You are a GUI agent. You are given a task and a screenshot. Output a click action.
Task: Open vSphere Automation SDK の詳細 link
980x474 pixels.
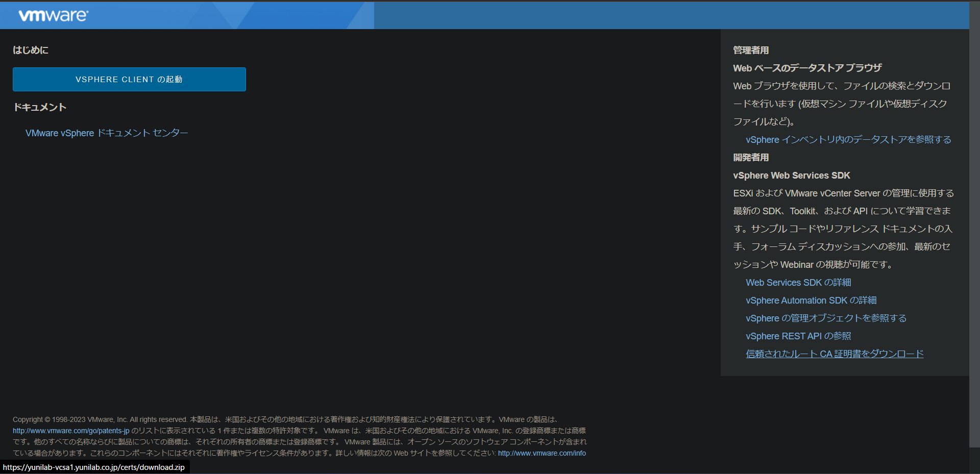point(811,301)
